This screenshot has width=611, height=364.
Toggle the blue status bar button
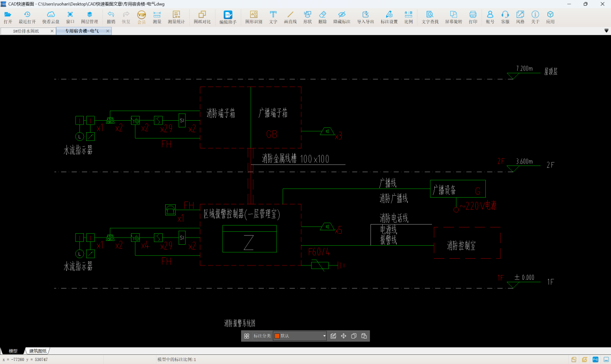[x=595, y=359]
